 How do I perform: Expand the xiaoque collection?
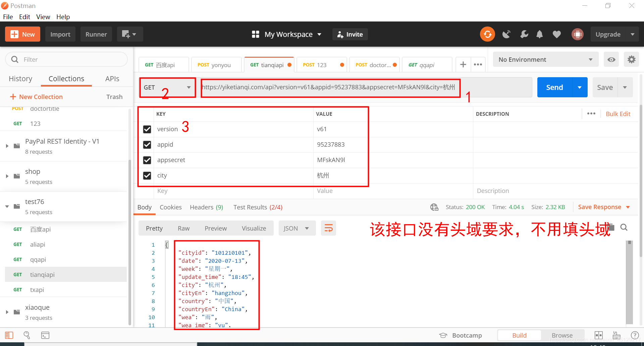click(7, 312)
